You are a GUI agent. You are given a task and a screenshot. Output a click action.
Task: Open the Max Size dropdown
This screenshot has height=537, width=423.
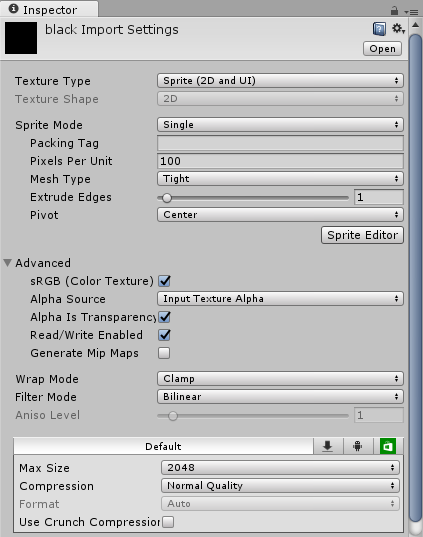tap(280, 468)
